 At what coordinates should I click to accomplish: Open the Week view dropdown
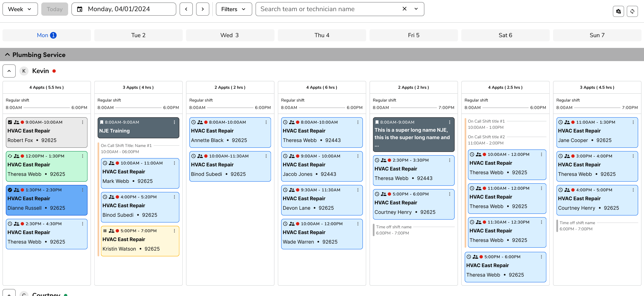20,9
